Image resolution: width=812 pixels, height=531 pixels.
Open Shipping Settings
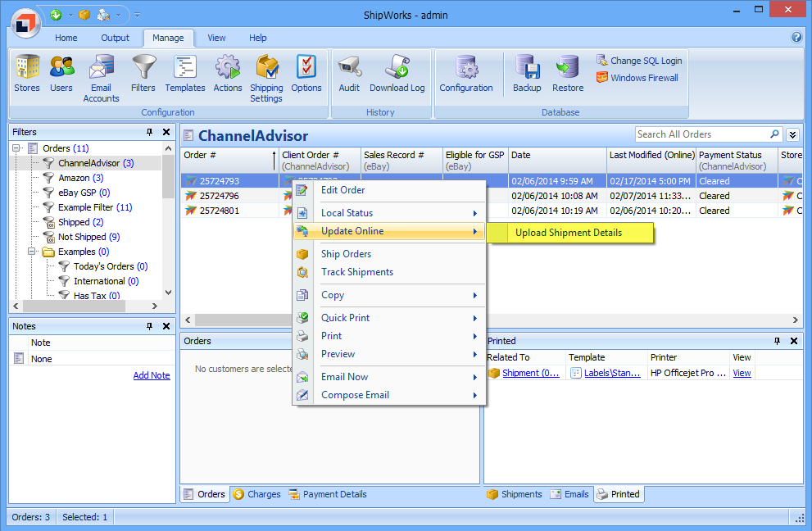point(266,79)
